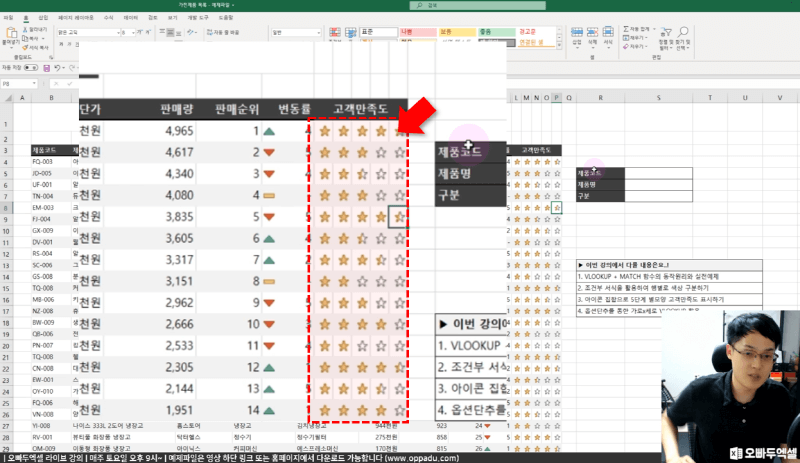Click the Copy (복사) icon
The image size is (800, 463).
[x=25, y=38]
